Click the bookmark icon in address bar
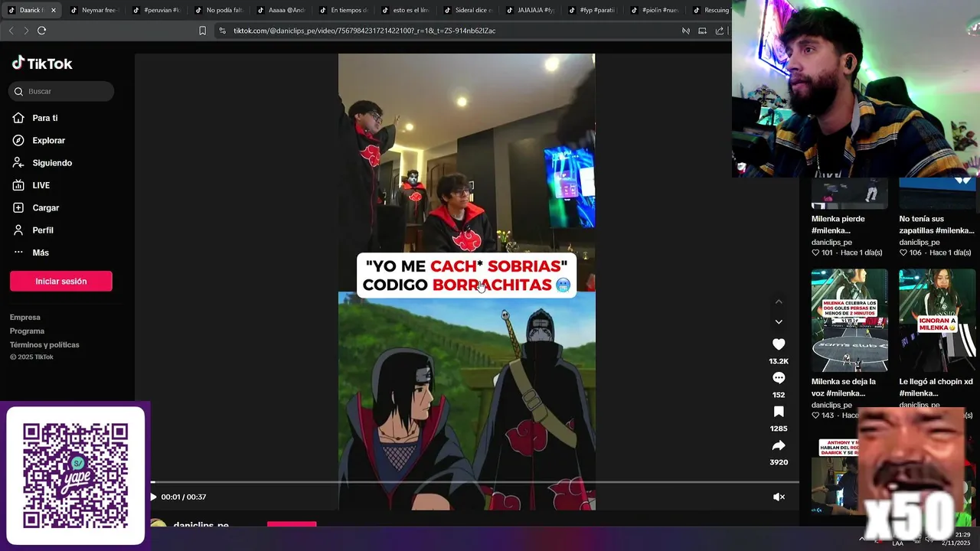980x551 pixels. tap(202, 31)
